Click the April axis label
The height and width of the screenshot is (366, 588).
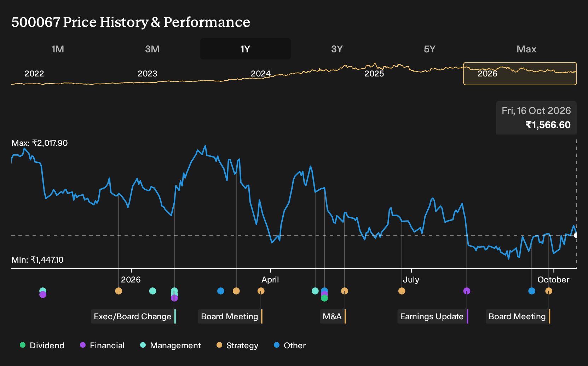click(270, 280)
